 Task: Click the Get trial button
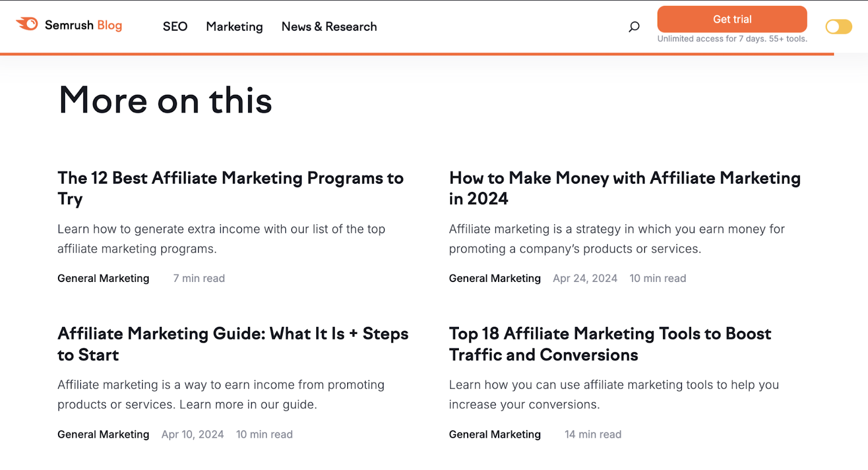tap(732, 19)
